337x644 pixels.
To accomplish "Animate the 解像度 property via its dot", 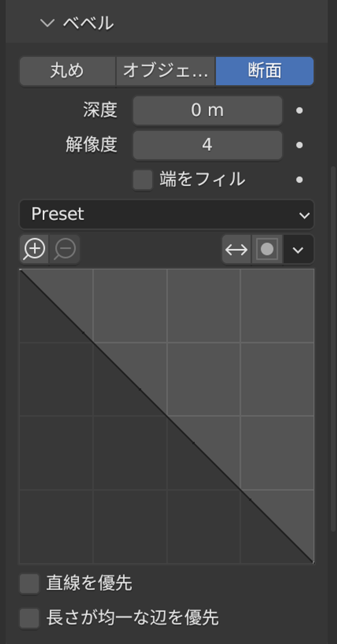I will click(x=299, y=145).
